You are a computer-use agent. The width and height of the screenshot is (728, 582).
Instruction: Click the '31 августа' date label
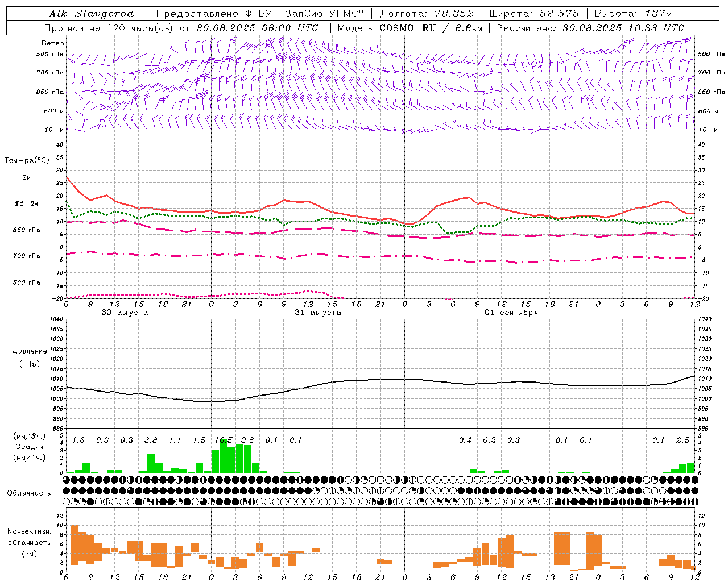tap(318, 313)
